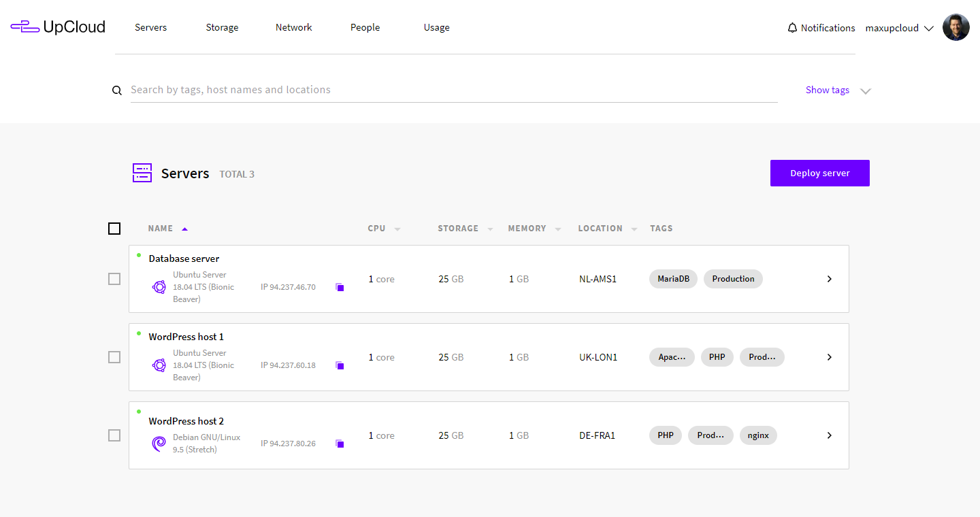Click the search magnifier icon

[117, 90]
